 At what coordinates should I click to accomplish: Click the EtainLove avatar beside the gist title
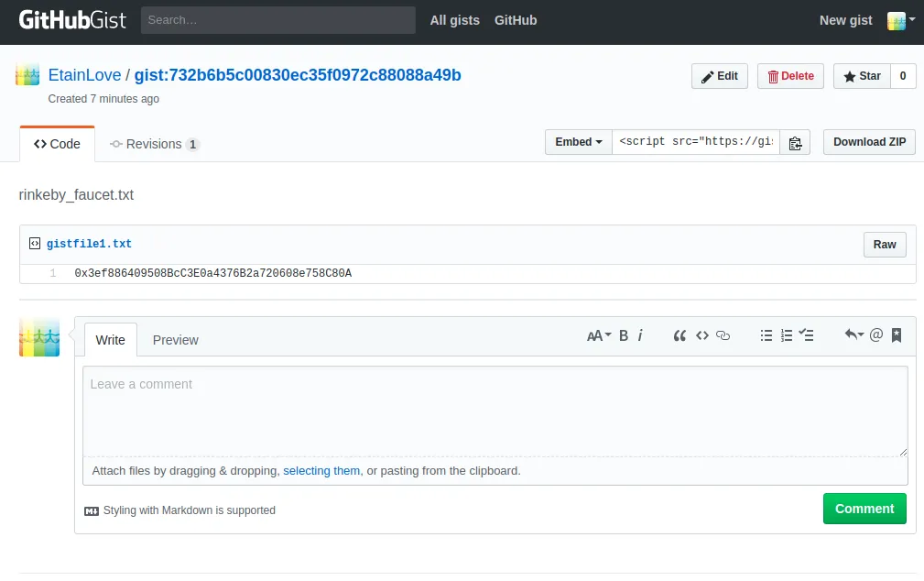(27, 74)
